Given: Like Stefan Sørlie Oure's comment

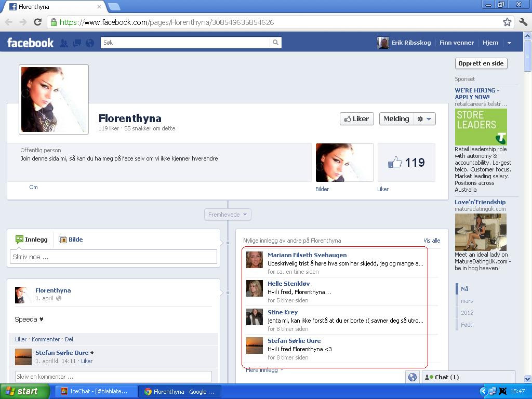Looking at the screenshot, I should (x=87, y=361).
